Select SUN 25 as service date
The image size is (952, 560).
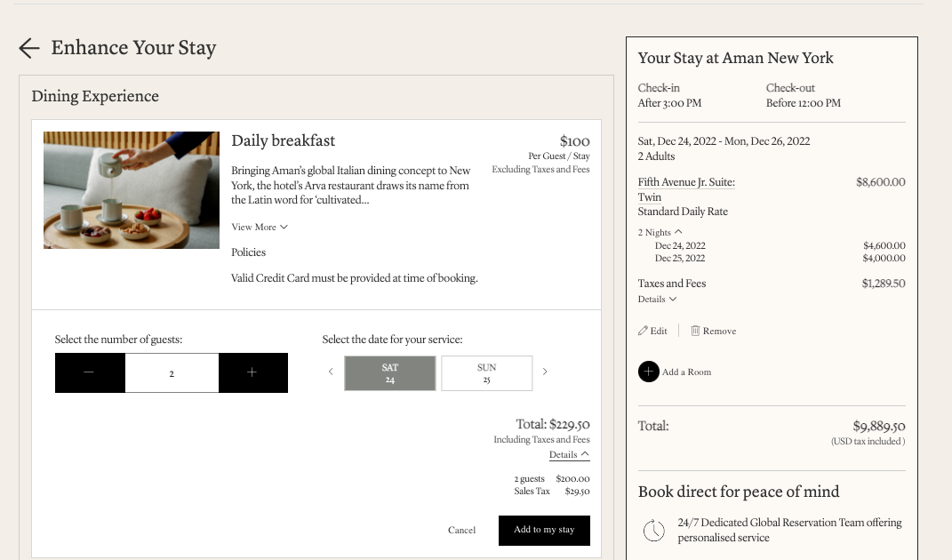click(x=486, y=373)
